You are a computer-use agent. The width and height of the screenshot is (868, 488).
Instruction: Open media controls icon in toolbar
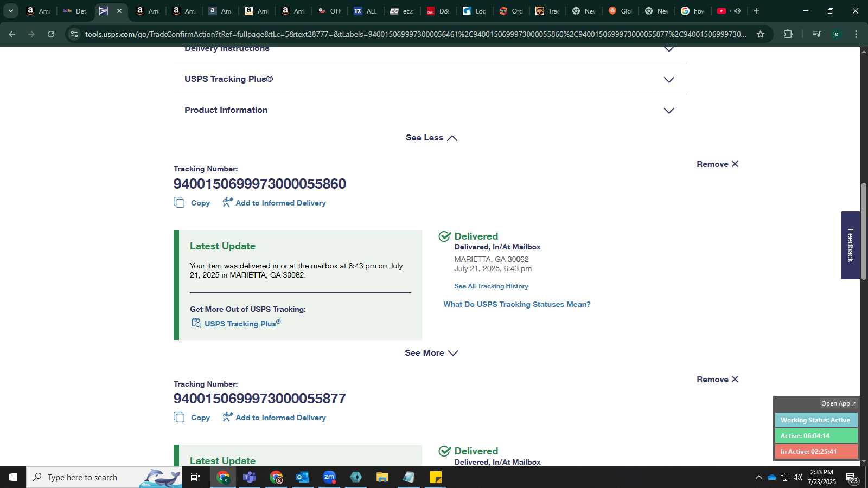point(816,34)
